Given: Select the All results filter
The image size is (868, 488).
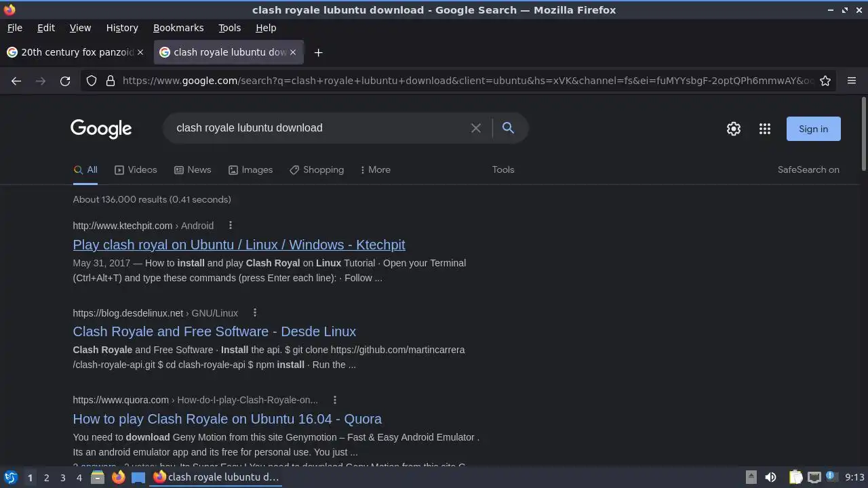Looking at the screenshot, I should coord(85,170).
